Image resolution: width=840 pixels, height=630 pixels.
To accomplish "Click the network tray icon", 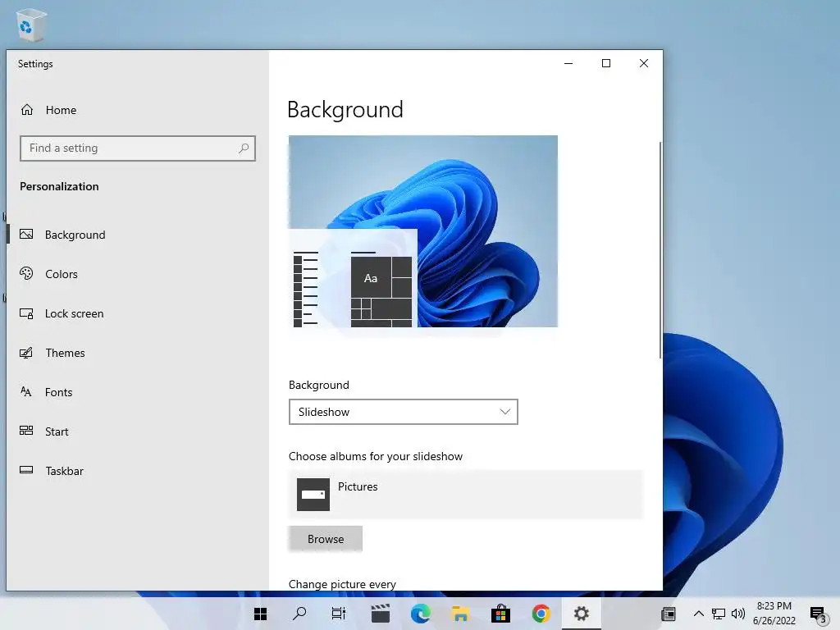I will (x=719, y=614).
